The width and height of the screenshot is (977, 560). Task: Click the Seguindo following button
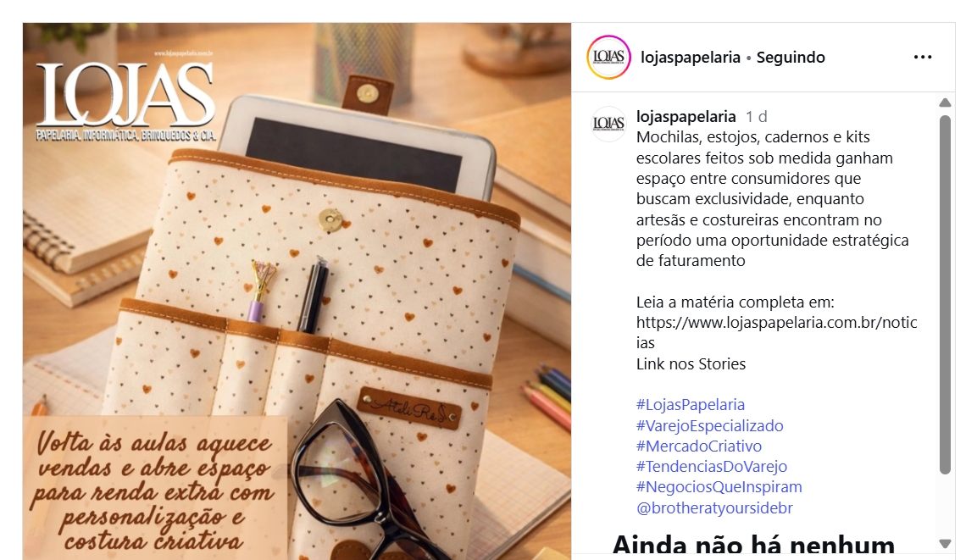tap(791, 58)
